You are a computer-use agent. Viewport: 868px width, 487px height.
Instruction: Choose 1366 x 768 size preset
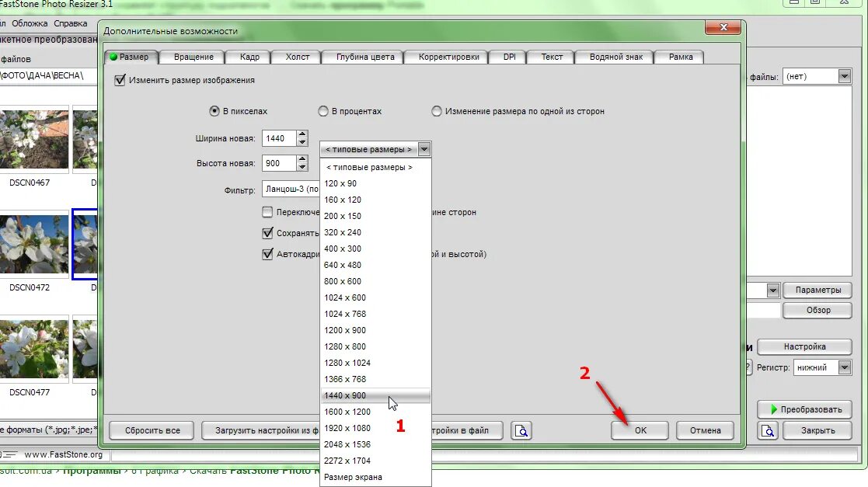pyautogui.click(x=375, y=379)
